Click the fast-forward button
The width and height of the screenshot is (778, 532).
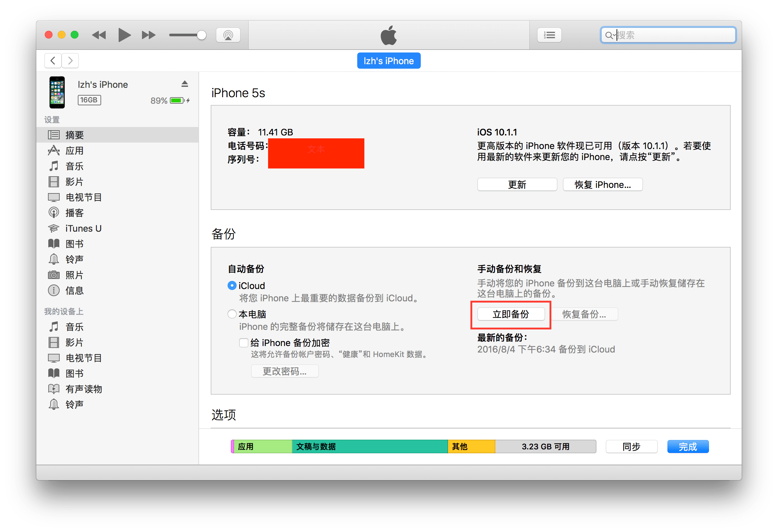pyautogui.click(x=149, y=35)
